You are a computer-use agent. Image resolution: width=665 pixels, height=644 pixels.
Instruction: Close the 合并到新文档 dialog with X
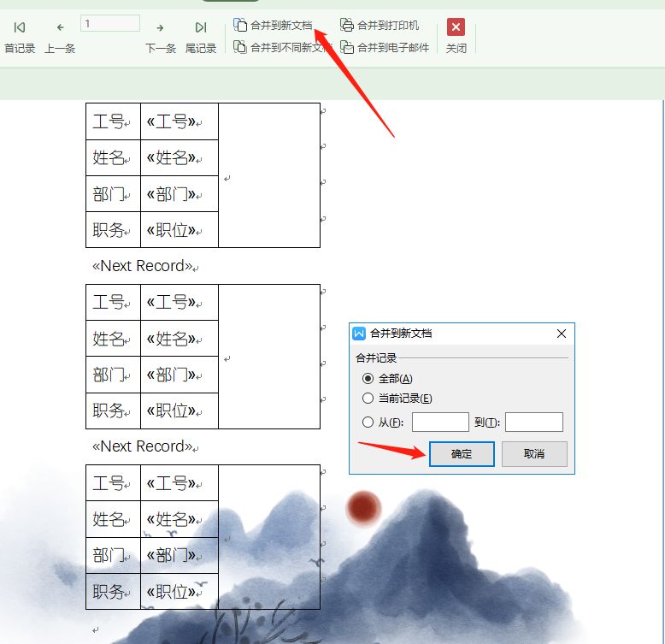click(561, 334)
